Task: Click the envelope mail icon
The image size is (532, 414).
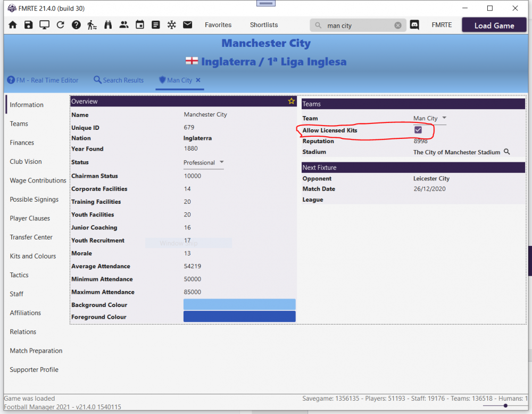Action: pyautogui.click(x=188, y=25)
